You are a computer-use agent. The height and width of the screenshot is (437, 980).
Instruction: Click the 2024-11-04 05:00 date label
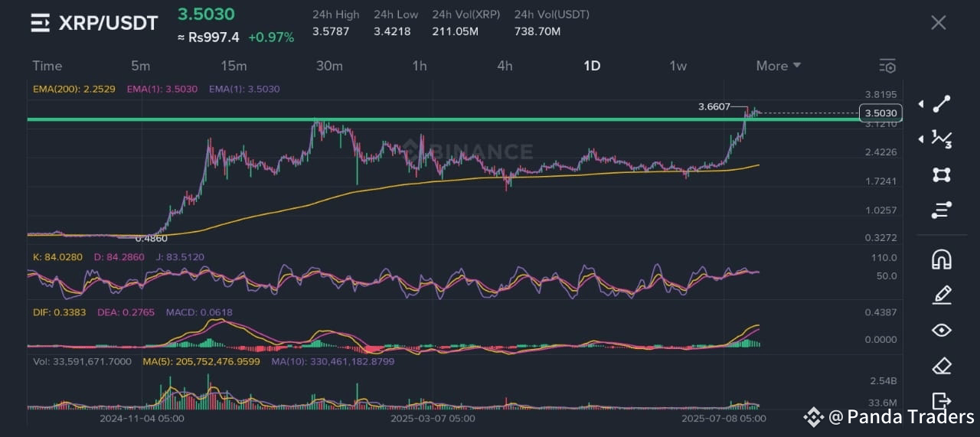tap(142, 419)
